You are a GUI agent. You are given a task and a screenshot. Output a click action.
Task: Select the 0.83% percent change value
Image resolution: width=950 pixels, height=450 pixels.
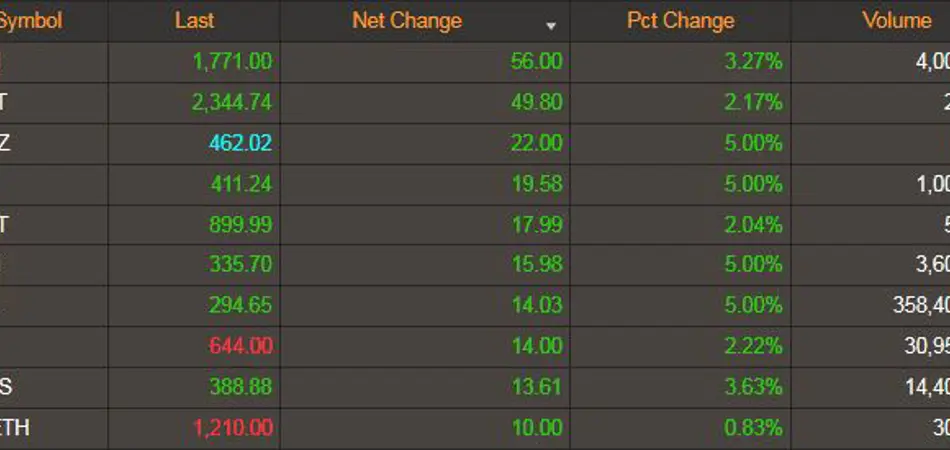coord(754,428)
